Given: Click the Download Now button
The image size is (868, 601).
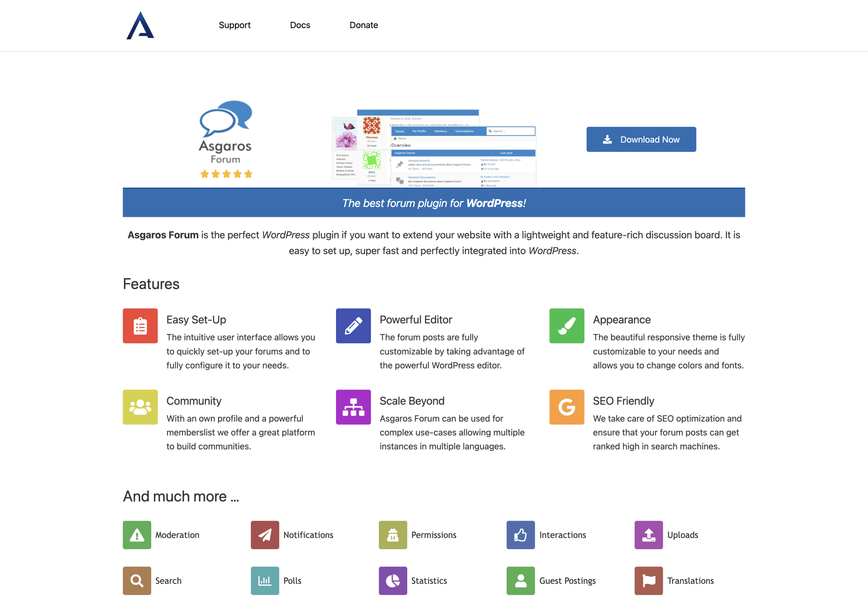Looking at the screenshot, I should (641, 139).
